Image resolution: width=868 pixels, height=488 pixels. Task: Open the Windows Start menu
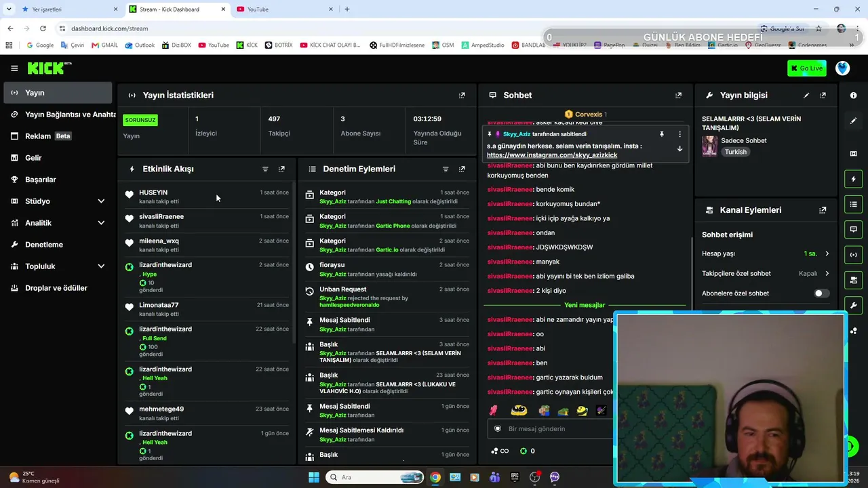click(x=314, y=477)
